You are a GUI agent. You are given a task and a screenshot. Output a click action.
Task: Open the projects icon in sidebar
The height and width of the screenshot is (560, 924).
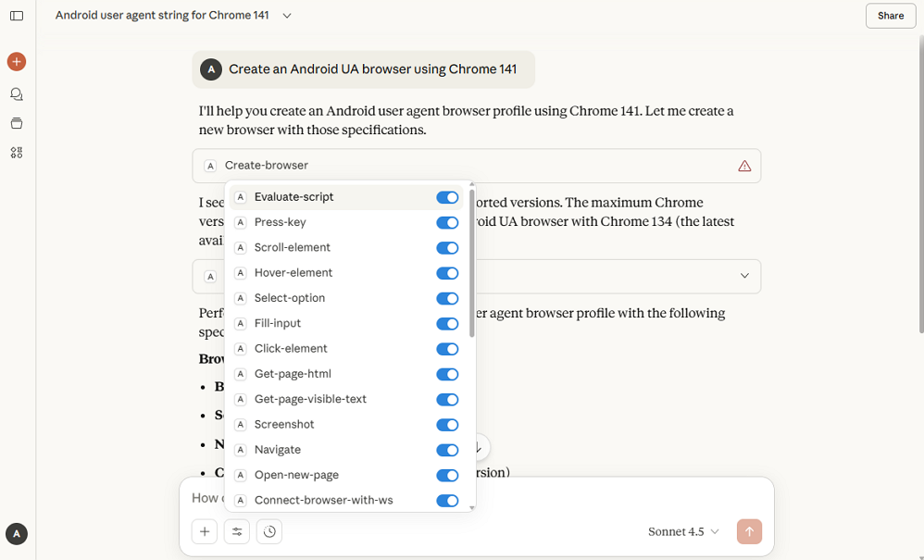click(x=17, y=123)
